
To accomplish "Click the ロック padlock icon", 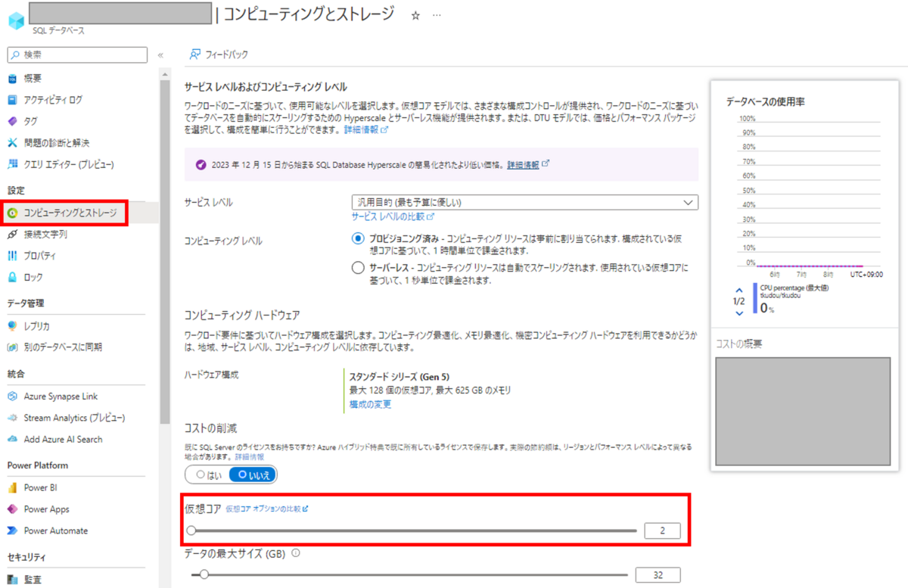I will (x=12, y=277).
